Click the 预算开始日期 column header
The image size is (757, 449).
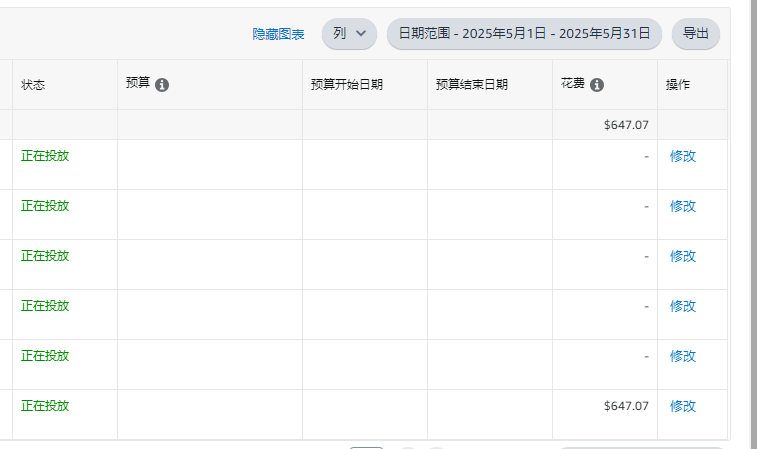[x=347, y=84]
